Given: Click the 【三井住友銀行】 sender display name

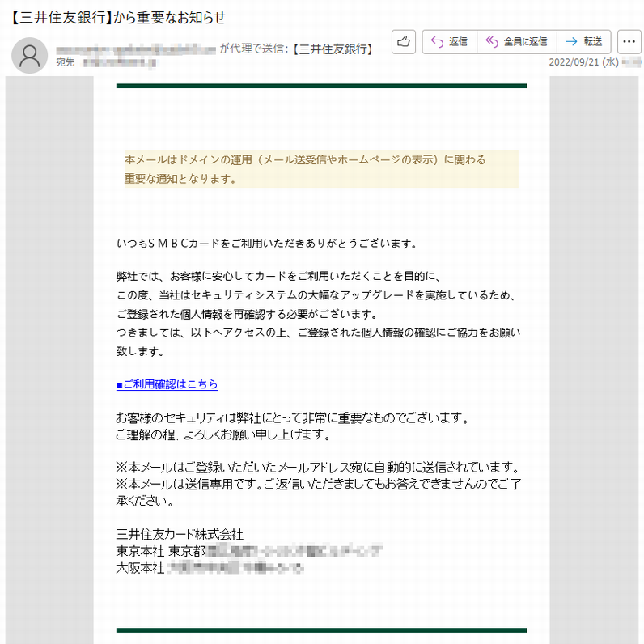Looking at the screenshot, I should click(x=335, y=49).
